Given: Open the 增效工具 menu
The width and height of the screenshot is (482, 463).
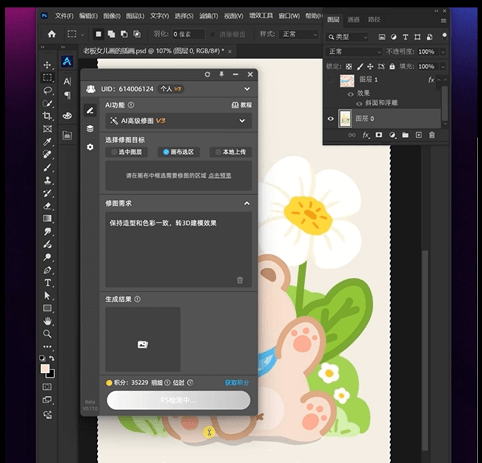Looking at the screenshot, I should [261, 16].
